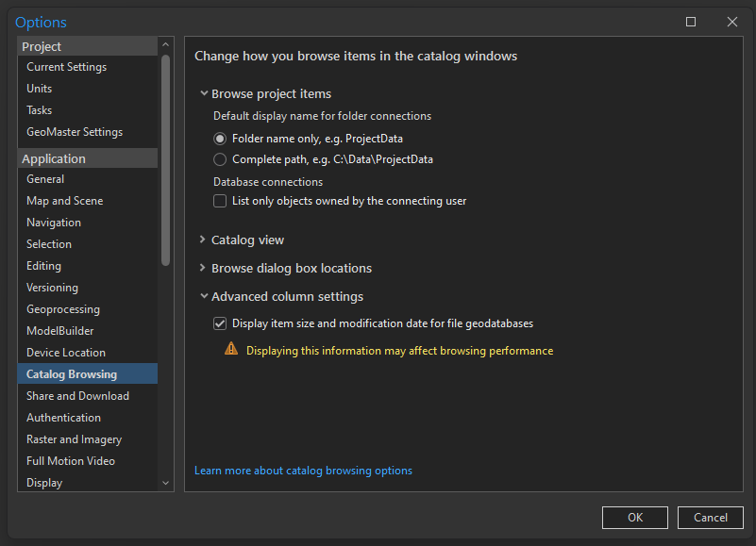
Task: Choose Complete path display name option
Action: click(220, 159)
